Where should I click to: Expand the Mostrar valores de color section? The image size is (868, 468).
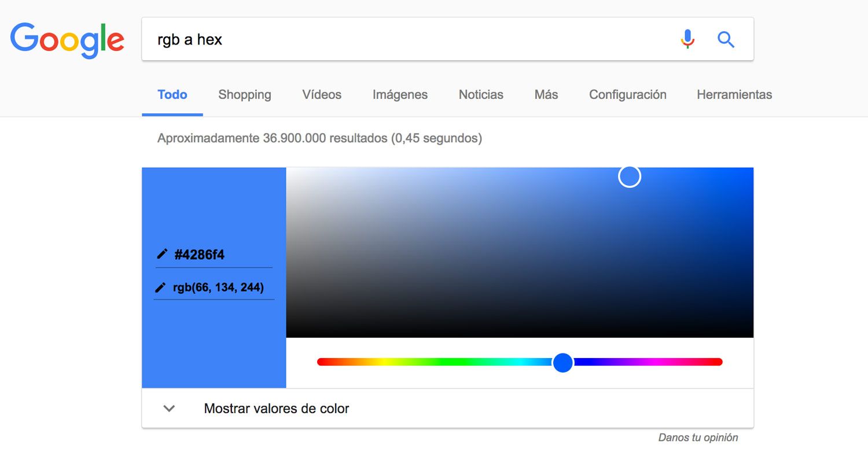click(276, 408)
